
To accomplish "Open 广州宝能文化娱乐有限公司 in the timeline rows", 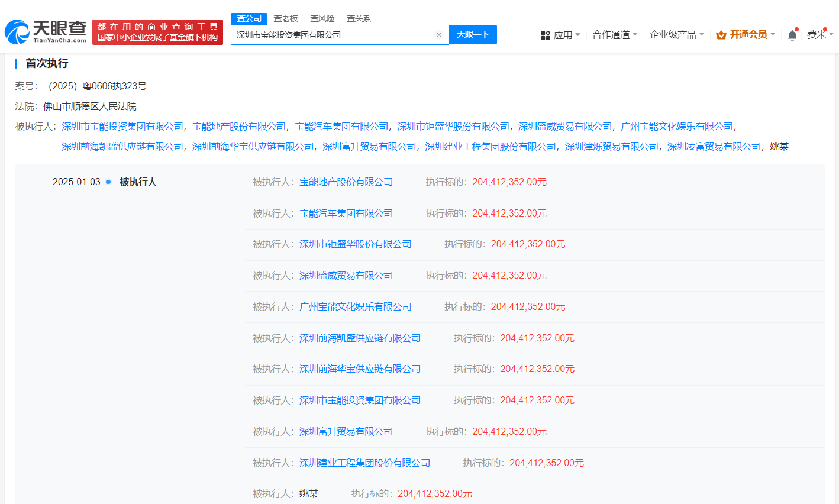I will (x=356, y=306).
